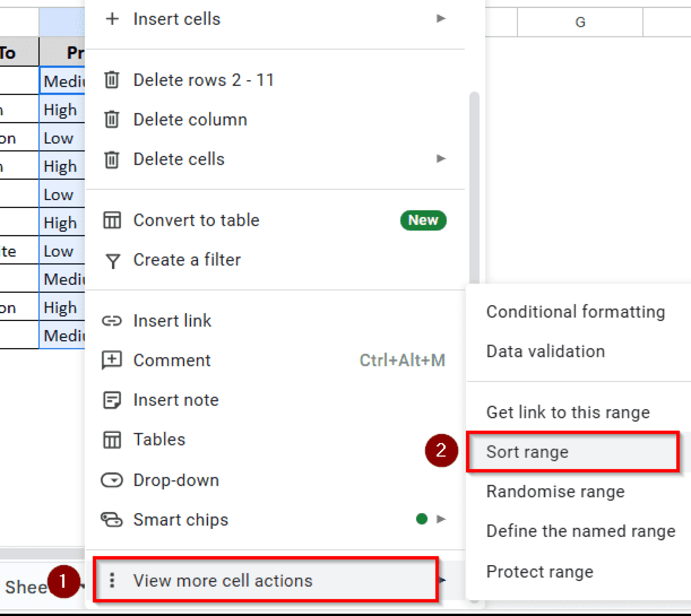Viewport: 691px width, 616px height.
Task: Click the Tables icon in the menu
Action: point(112,440)
